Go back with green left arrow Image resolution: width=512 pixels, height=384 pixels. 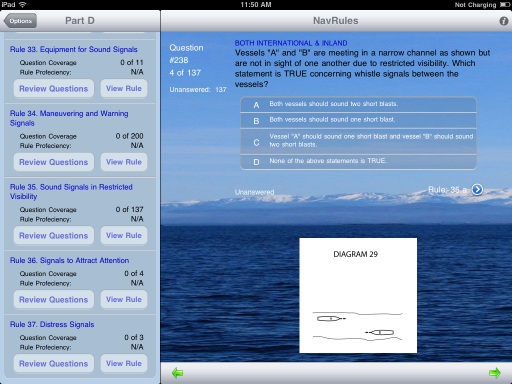(177, 373)
